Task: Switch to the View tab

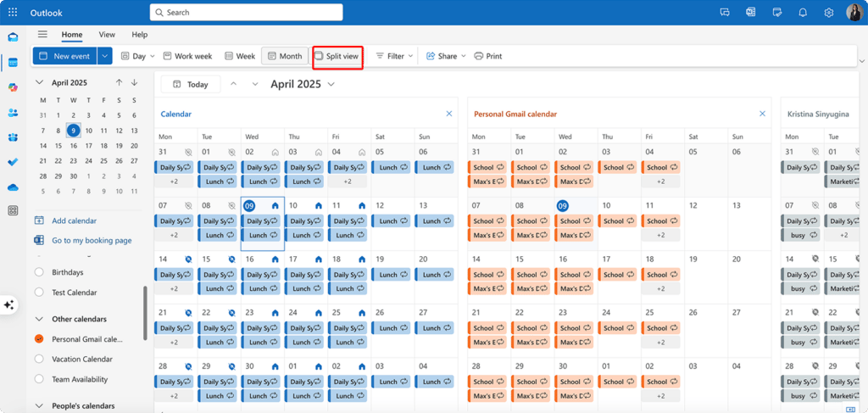Action: (107, 34)
